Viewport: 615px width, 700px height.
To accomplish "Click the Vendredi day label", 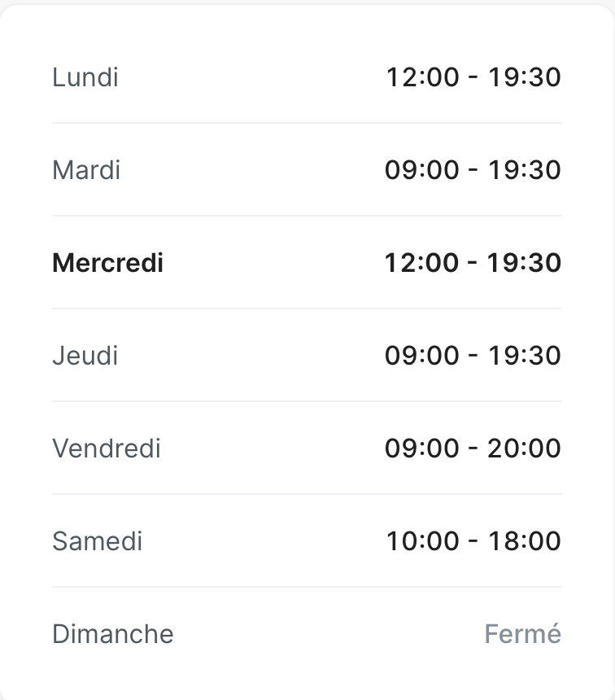I will 107,448.
